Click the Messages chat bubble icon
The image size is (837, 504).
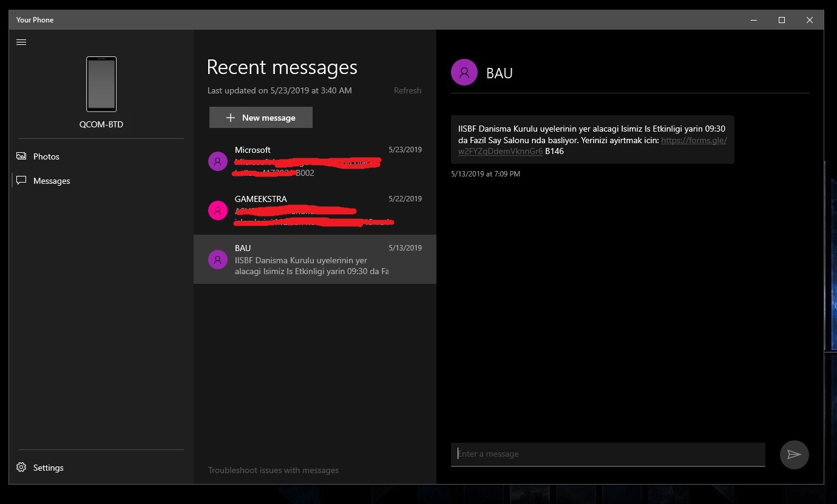pos(21,181)
